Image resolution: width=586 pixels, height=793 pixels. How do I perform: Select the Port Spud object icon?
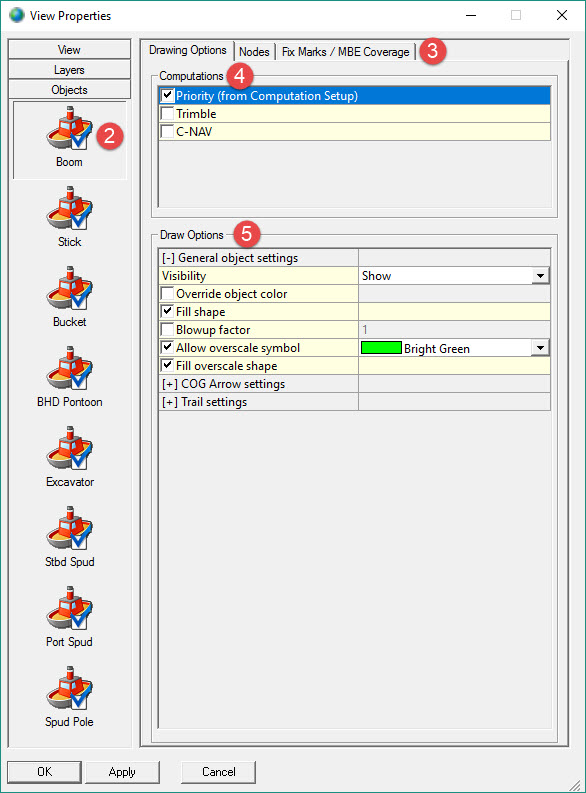click(x=69, y=608)
